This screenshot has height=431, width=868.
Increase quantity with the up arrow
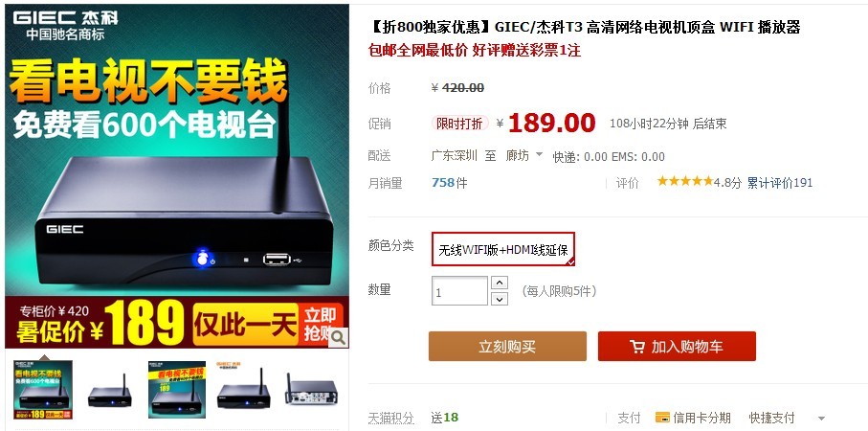(500, 283)
